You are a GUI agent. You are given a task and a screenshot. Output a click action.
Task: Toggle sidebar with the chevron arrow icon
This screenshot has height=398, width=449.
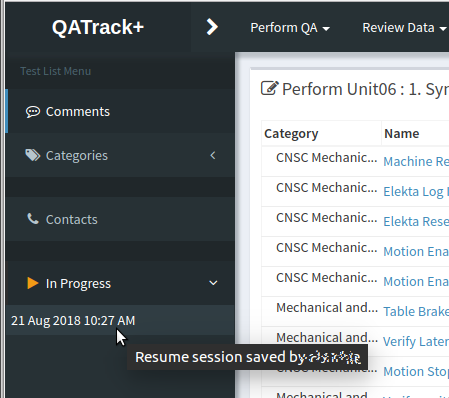[x=212, y=27]
